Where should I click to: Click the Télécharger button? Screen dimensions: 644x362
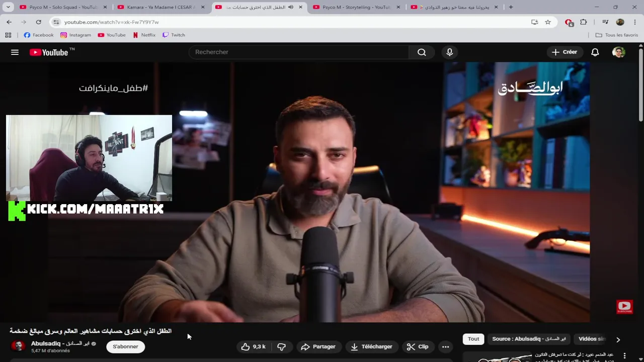[x=371, y=347]
